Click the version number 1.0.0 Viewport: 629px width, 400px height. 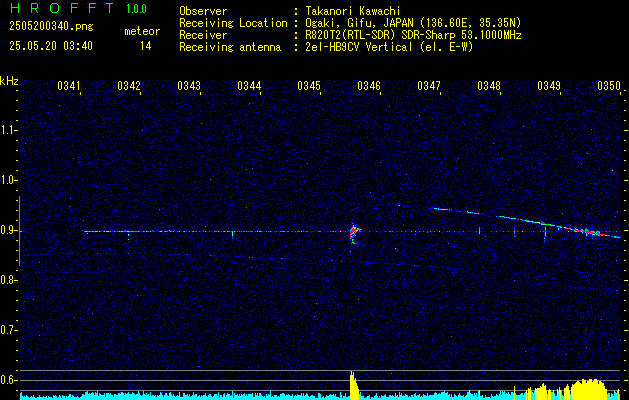(136, 9)
